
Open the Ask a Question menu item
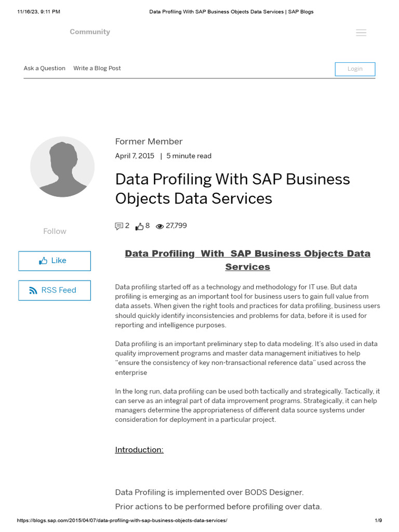pyautogui.click(x=45, y=68)
